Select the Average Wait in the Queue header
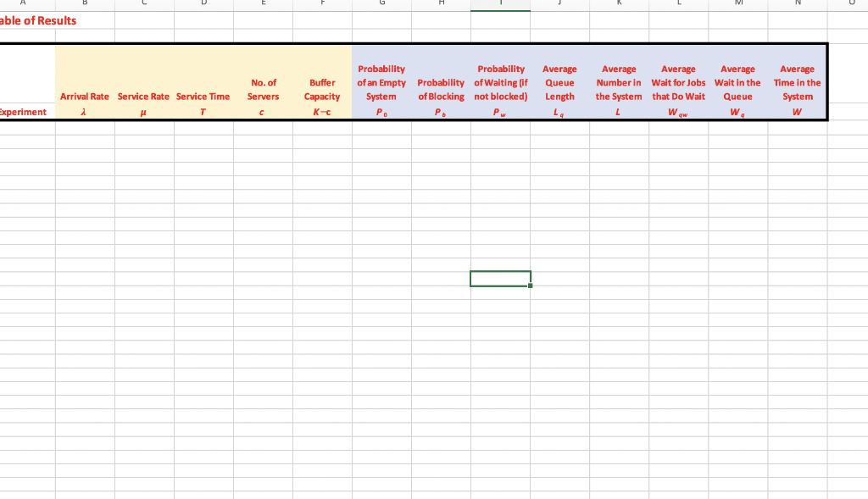868x499 pixels. click(737, 82)
